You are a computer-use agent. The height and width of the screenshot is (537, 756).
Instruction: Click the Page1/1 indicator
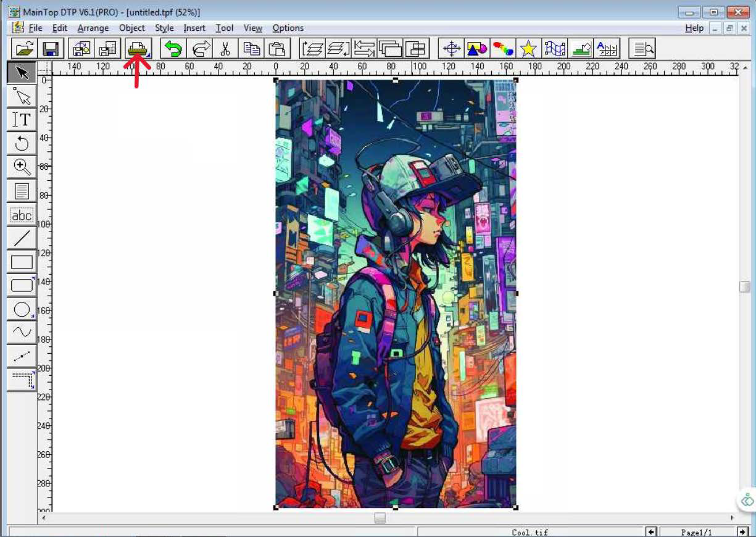click(697, 531)
